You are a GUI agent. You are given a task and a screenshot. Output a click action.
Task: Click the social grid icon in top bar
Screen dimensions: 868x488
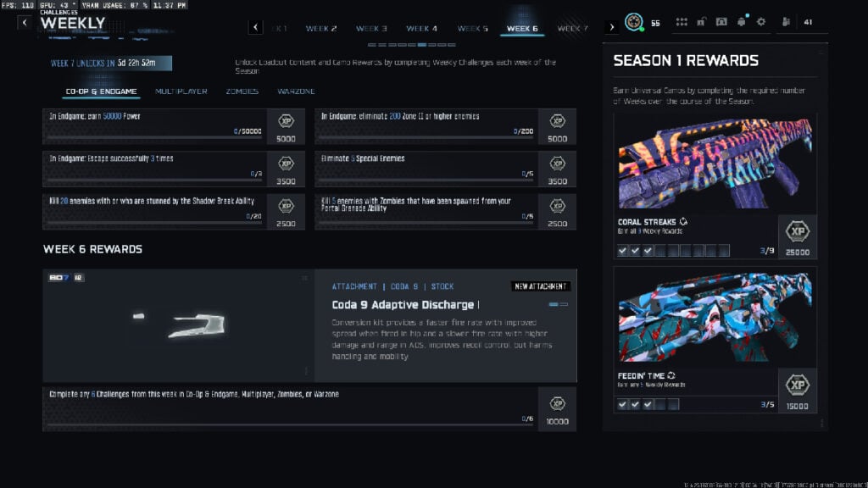(682, 21)
